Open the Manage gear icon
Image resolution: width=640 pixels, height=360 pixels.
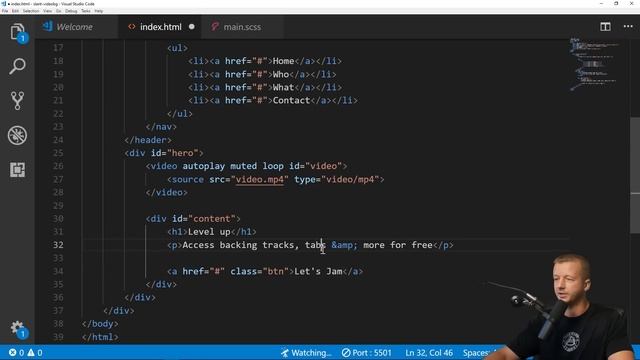(x=18, y=329)
